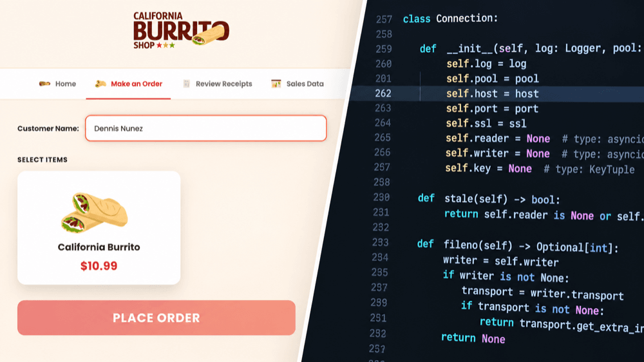Click the burrito image in the item card
Screen dimensions: 644x362
click(95, 212)
